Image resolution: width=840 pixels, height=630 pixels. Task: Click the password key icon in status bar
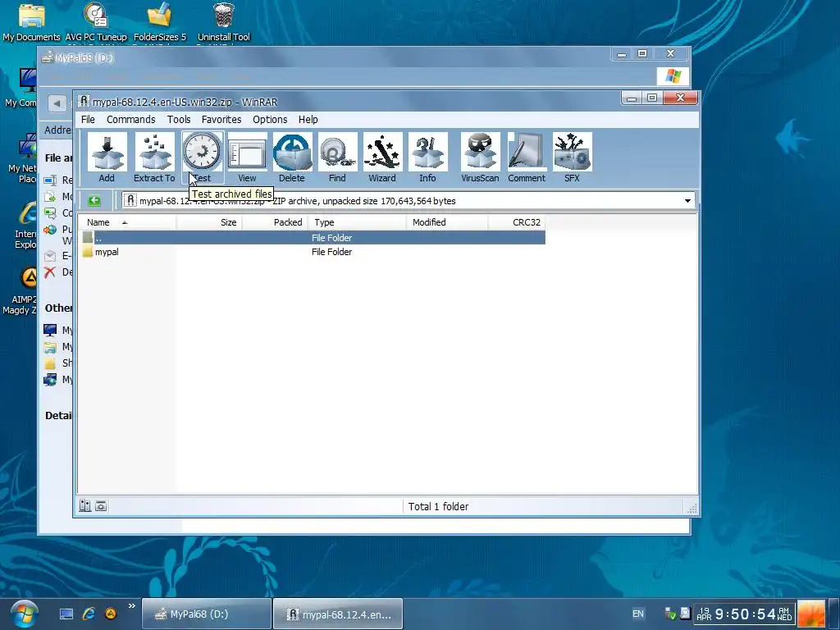[x=101, y=505]
